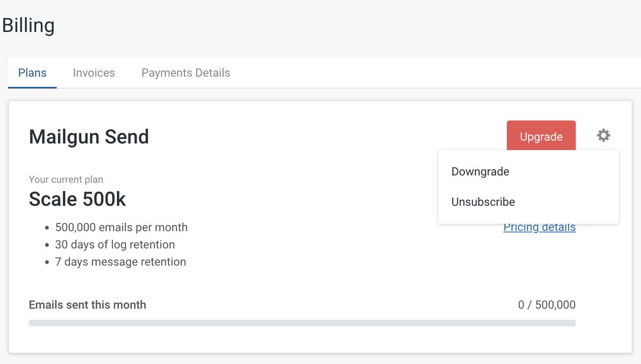Click the '0 / 500,000' usage counter
This screenshot has width=641, height=364.
[x=546, y=305]
